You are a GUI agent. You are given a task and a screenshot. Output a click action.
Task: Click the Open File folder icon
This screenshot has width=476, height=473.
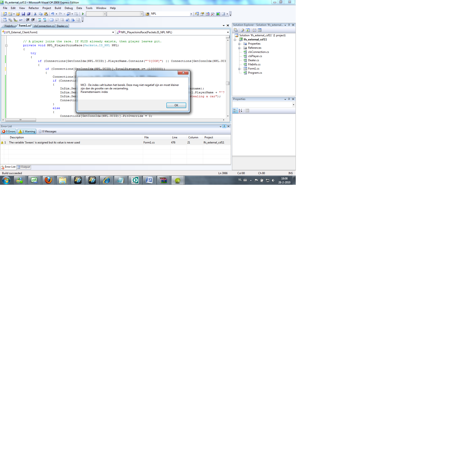point(18,14)
